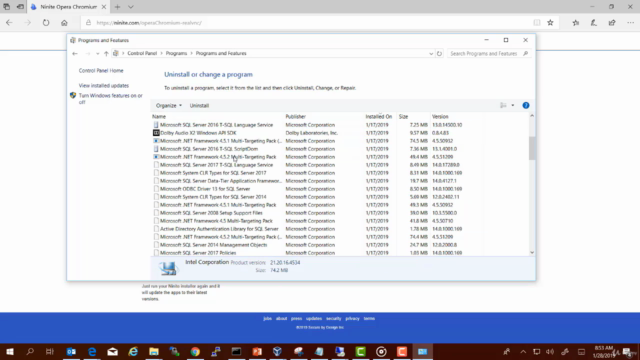Image resolution: width=640 pixels, height=360 pixels.
Task: Click Uninstall in the toolbar
Action: [199, 105]
